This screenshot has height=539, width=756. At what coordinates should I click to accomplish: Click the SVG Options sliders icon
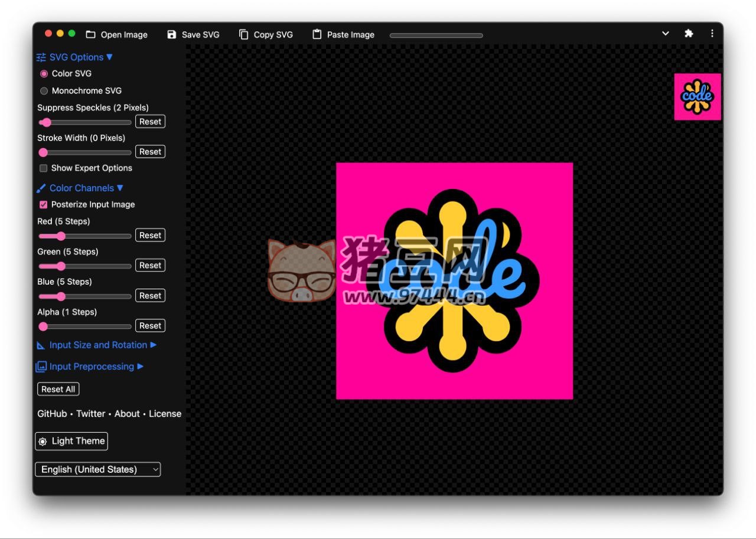pos(41,57)
